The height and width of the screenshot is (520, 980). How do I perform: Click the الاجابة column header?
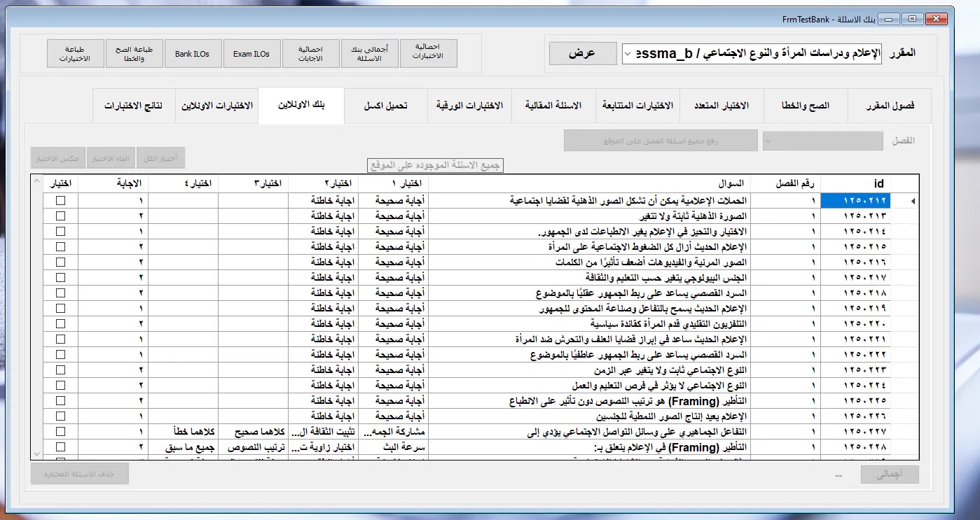pos(113,184)
